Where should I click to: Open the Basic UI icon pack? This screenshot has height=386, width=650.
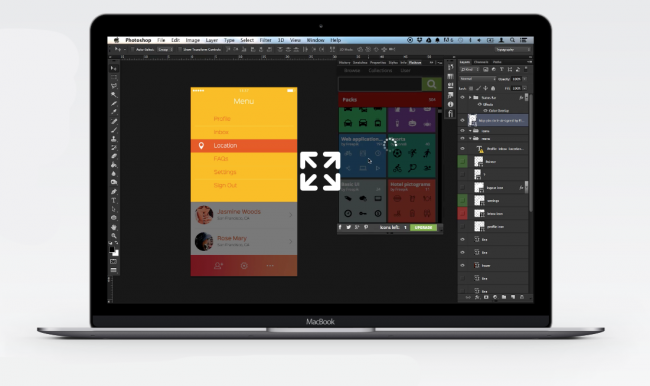click(x=363, y=201)
